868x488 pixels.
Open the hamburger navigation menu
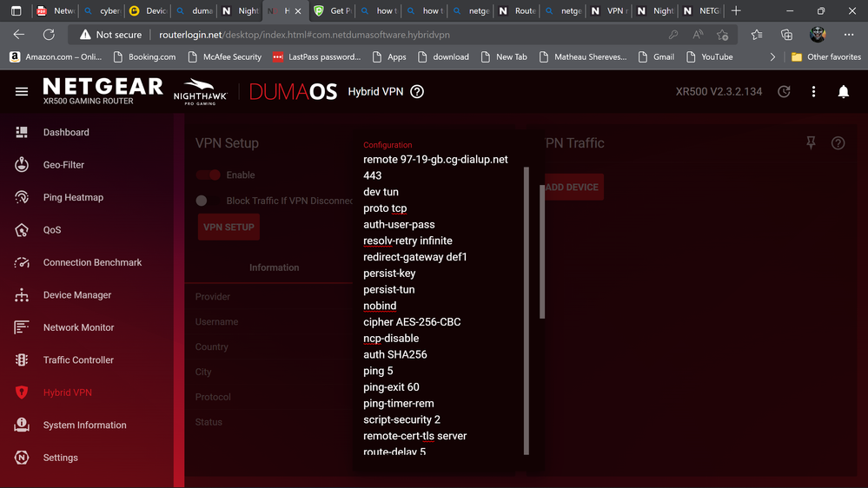[22, 91]
